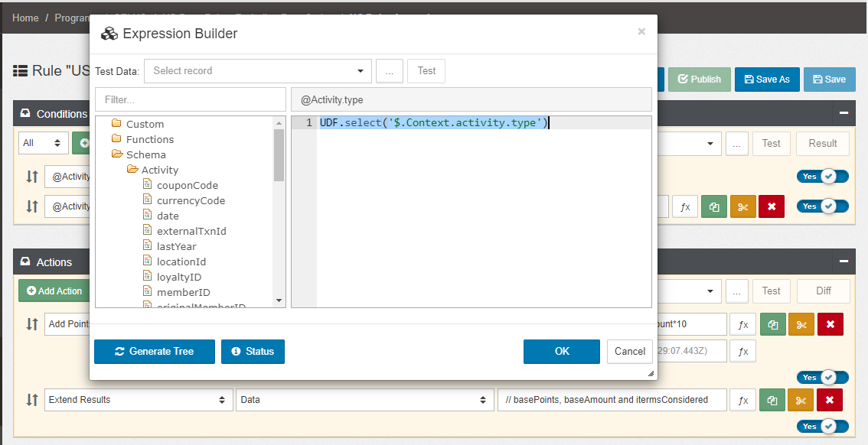
Task: Click into the Filter input field
Action: click(190, 99)
